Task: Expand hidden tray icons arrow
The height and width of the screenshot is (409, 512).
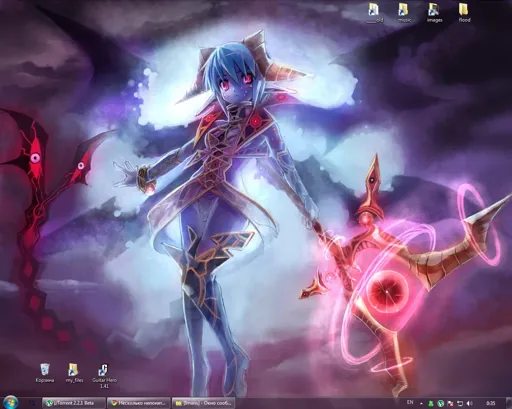Action: pyautogui.click(x=421, y=403)
